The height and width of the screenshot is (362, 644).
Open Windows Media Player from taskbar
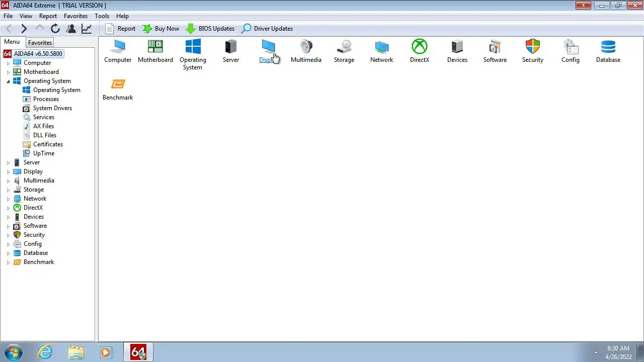click(x=106, y=352)
